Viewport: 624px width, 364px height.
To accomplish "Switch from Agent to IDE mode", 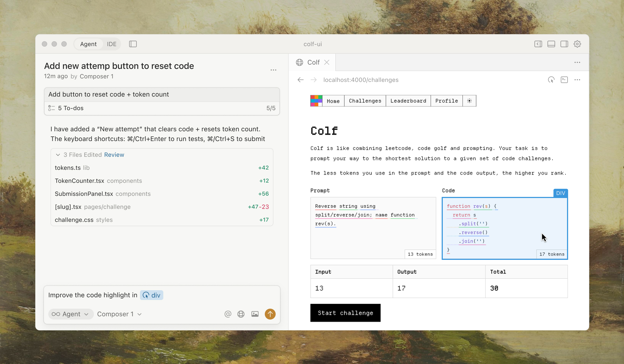I will pyautogui.click(x=111, y=44).
